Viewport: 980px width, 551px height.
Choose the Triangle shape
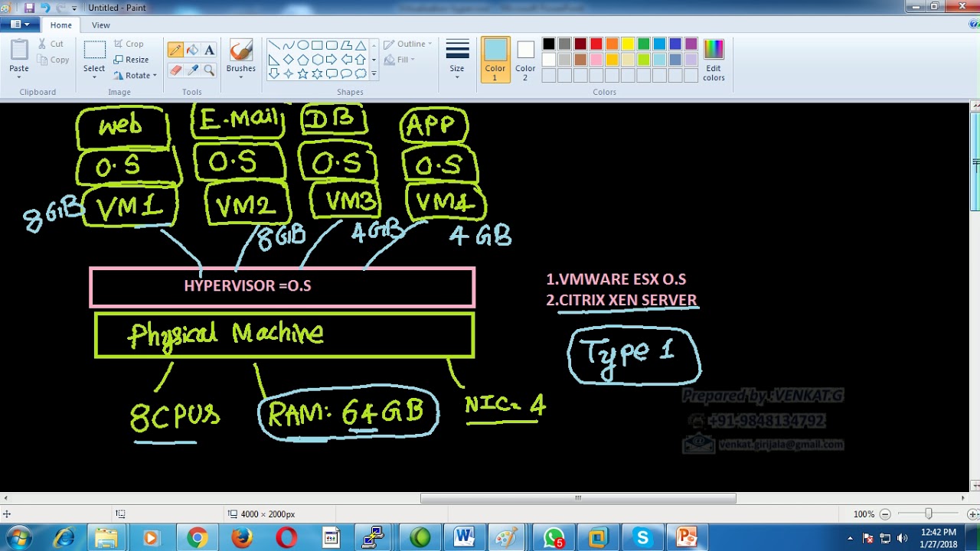(361, 45)
